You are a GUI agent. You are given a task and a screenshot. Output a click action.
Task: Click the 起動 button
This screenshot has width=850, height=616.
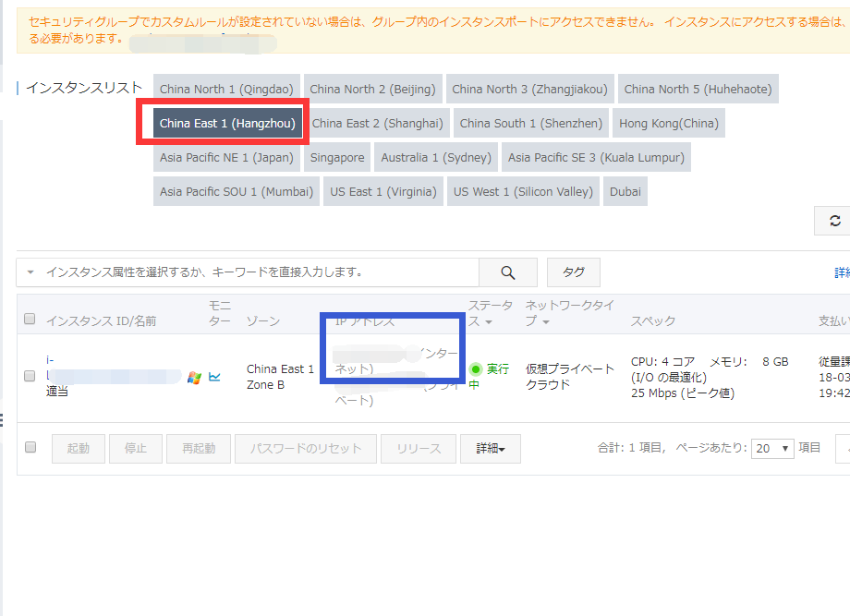coord(79,449)
